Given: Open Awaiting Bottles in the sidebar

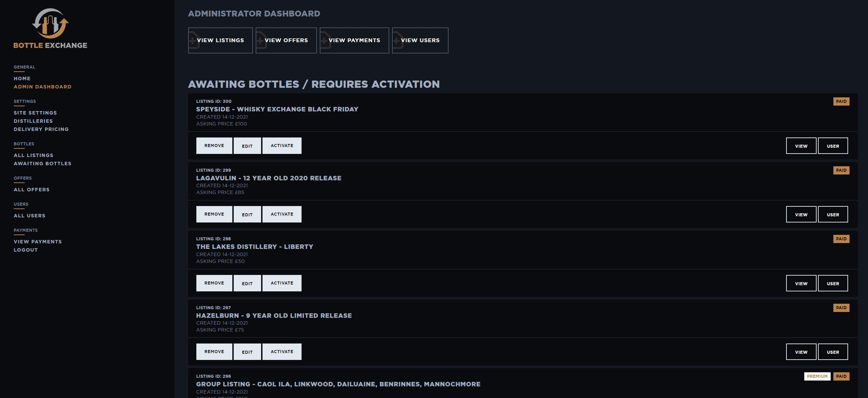Looking at the screenshot, I should pyautogui.click(x=42, y=164).
